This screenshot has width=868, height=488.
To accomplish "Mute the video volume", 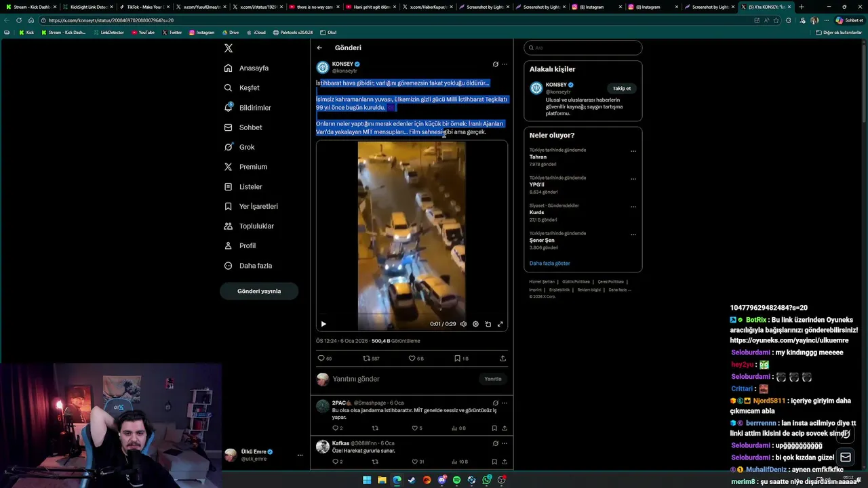I will tap(463, 324).
